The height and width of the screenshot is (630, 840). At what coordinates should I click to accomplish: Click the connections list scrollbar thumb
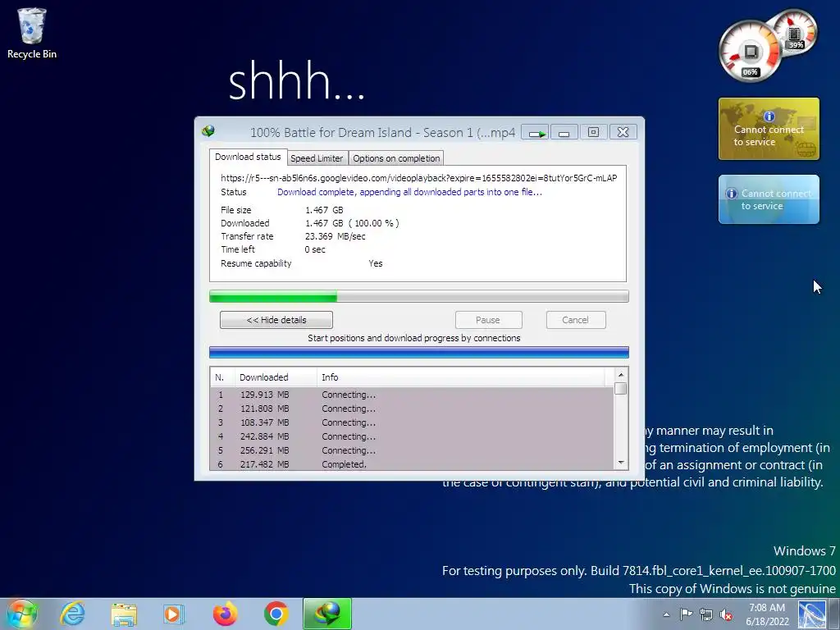coord(621,388)
